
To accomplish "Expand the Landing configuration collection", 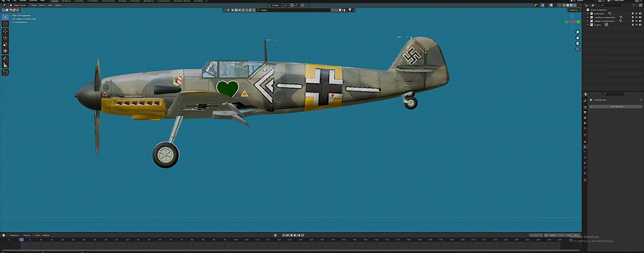I will pos(588,17).
